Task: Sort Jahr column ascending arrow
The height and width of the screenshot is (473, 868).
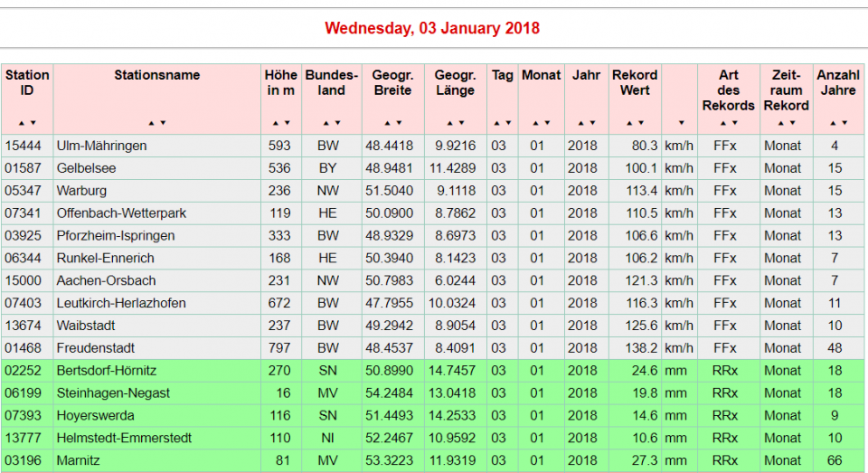Action: coord(580,123)
